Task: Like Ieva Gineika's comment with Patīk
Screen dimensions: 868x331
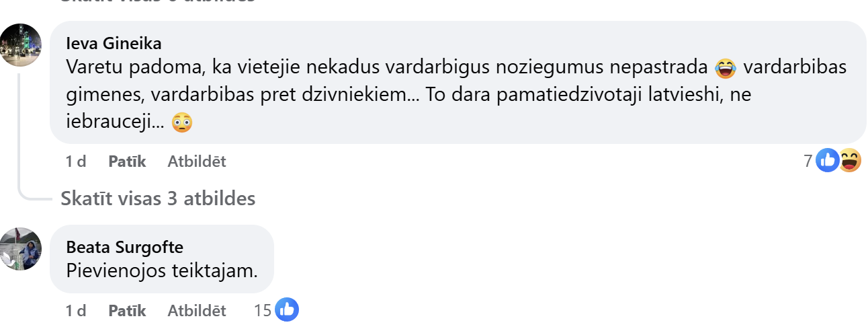Action: point(127,161)
